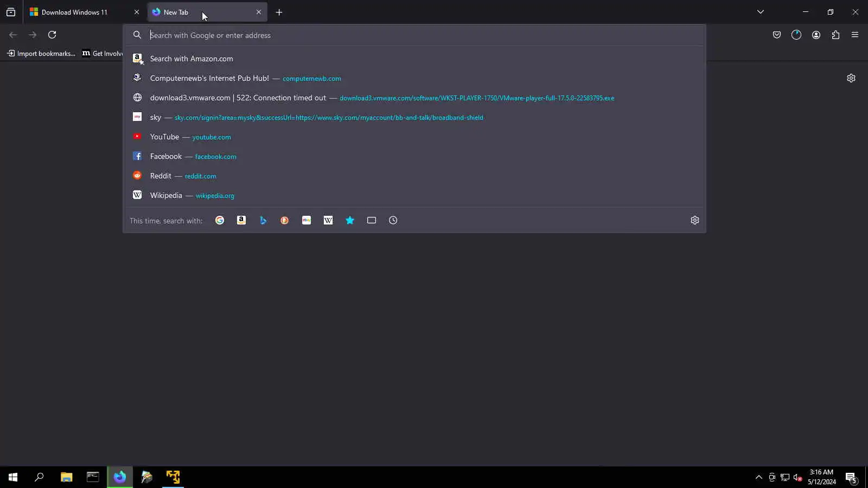Open new tab page customize gear
This screenshot has height=488, width=868.
[851, 78]
